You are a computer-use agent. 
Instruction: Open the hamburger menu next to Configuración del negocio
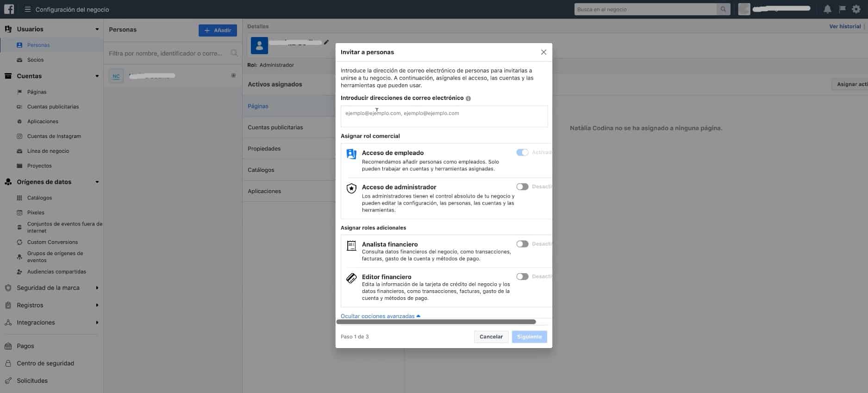[28, 9]
